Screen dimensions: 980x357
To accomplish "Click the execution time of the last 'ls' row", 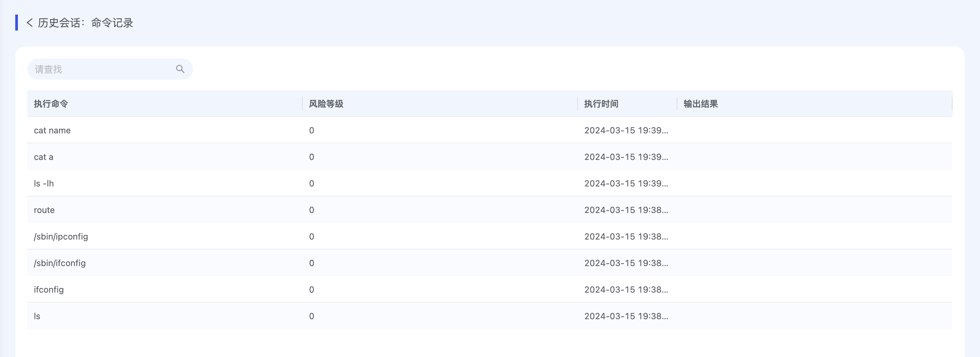I will (626, 316).
